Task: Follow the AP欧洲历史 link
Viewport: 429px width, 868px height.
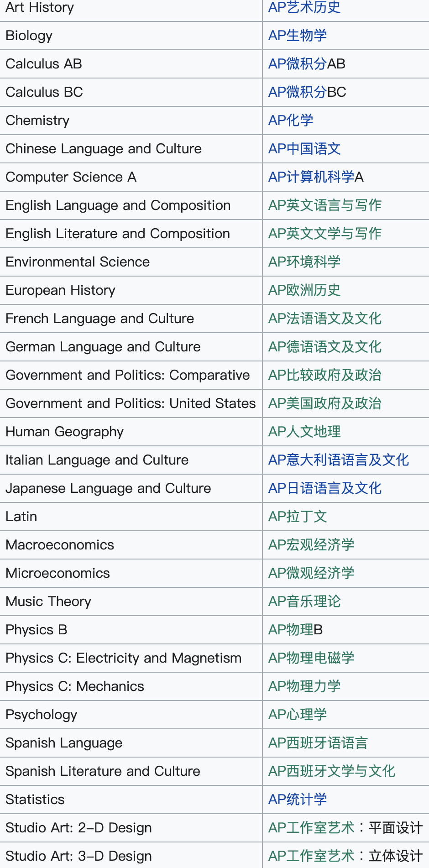Action: (304, 290)
